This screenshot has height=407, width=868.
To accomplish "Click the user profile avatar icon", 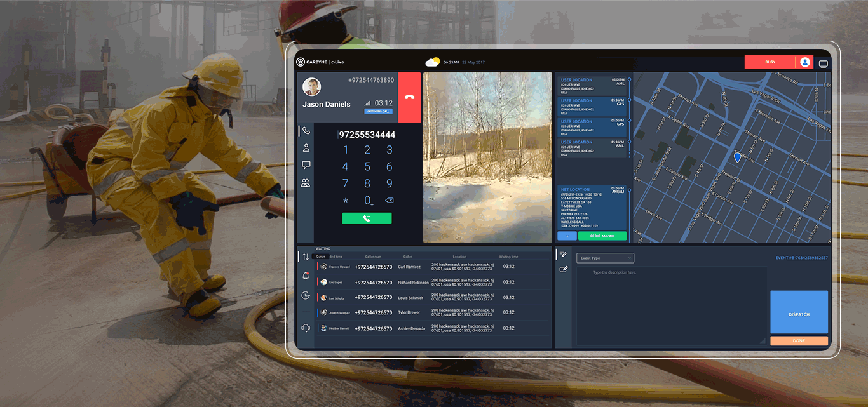I will coord(804,62).
